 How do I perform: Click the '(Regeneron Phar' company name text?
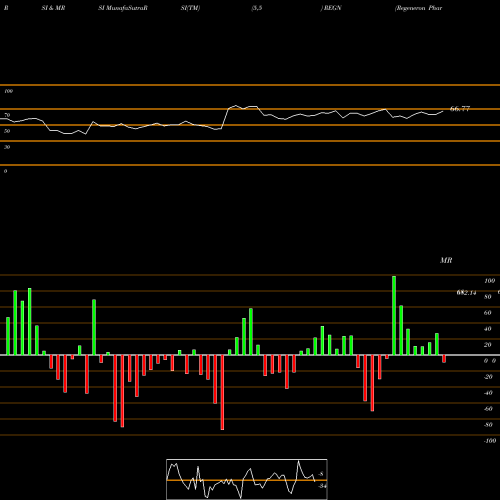tap(419, 8)
